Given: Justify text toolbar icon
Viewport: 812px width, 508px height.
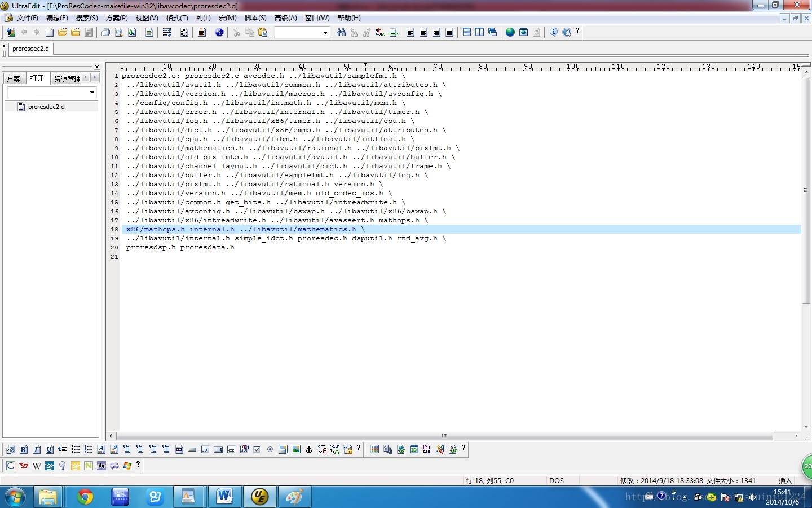Looking at the screenshot, I should click(x=449, y=32).
